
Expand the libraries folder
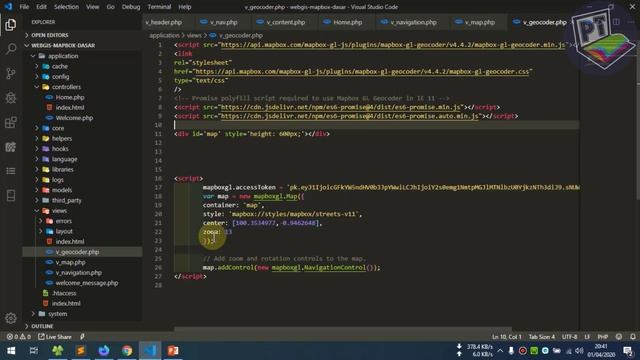[62, 169]
